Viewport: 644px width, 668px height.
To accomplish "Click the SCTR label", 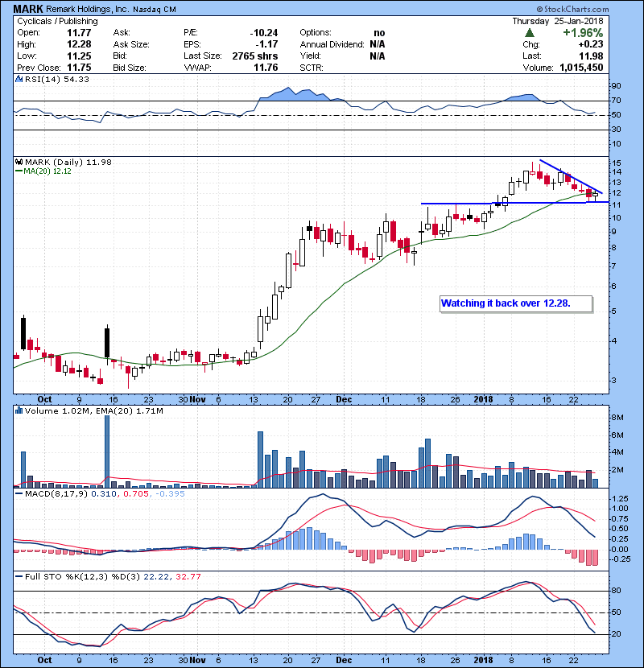I will [x=312, y=68].
